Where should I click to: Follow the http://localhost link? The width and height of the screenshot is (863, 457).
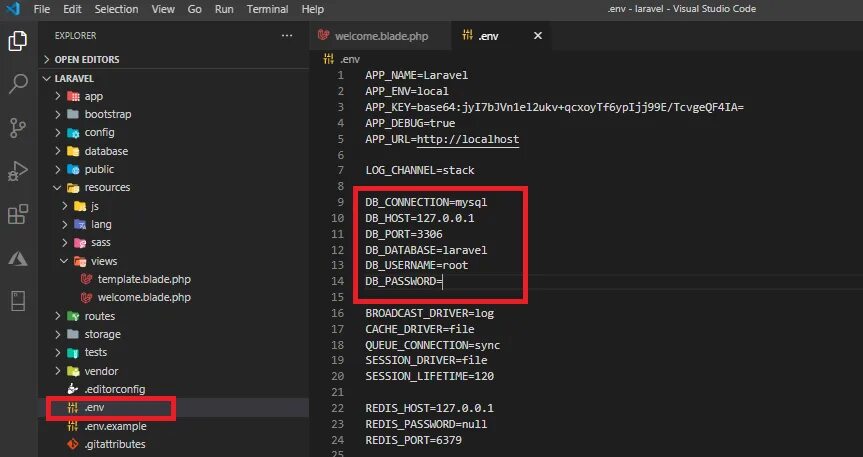(x=468, y=139)
